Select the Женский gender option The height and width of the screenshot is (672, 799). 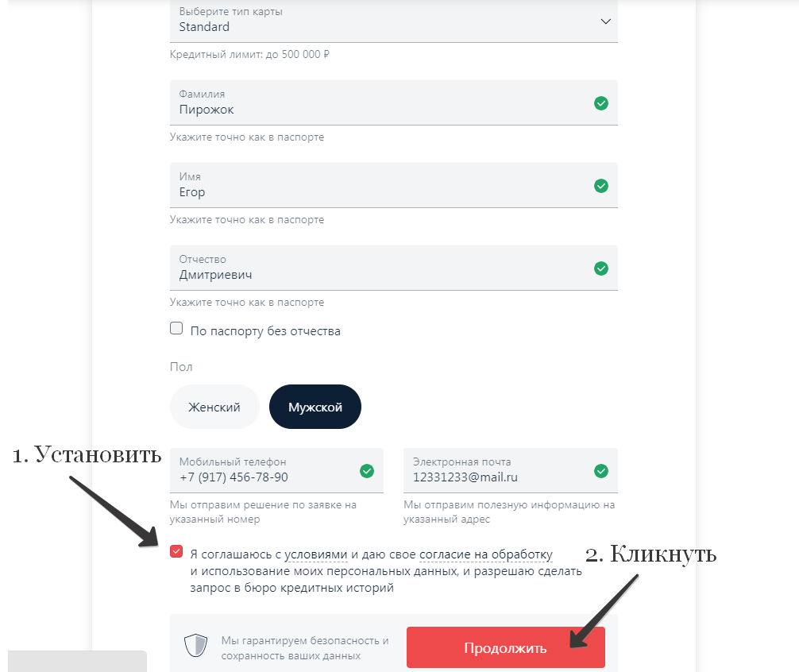pyautogui.click(x=214, y=407)
